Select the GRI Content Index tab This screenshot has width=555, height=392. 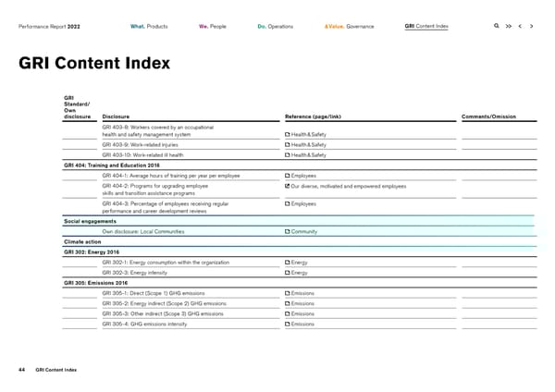[x=426, y=26]
